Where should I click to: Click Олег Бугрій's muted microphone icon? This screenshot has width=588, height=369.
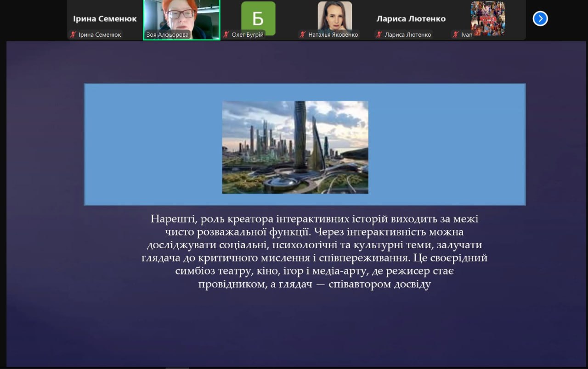[x=226, y=34]
